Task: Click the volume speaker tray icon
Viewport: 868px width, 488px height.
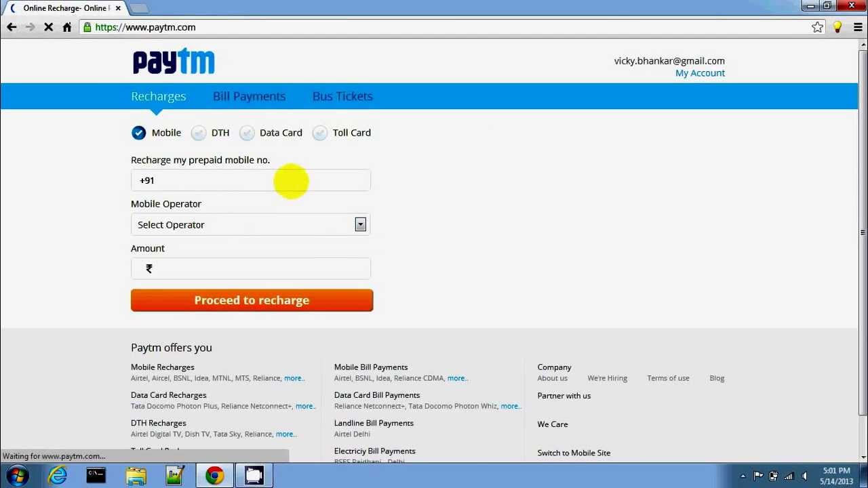Action: click(x=805, y=476)
